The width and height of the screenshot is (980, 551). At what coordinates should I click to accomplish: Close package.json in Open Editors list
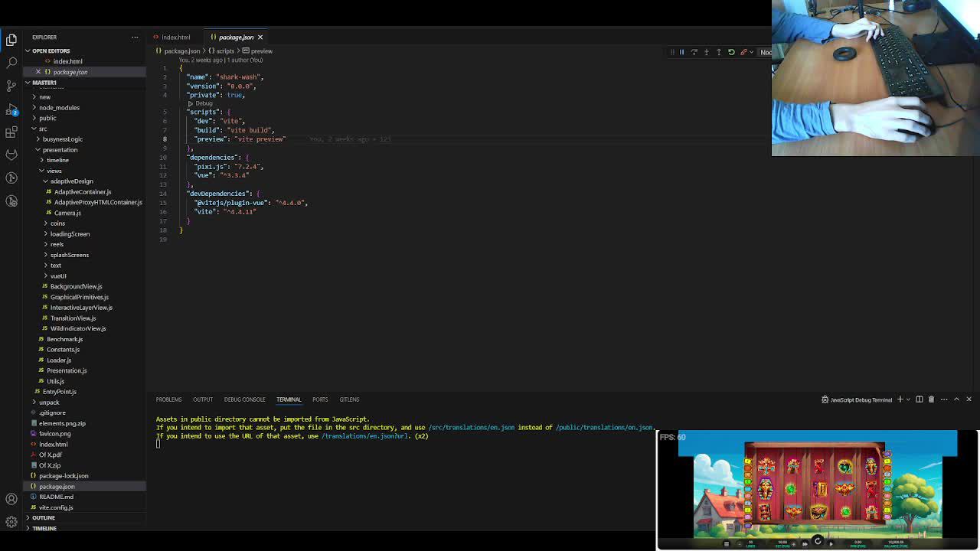click(38, 72)
